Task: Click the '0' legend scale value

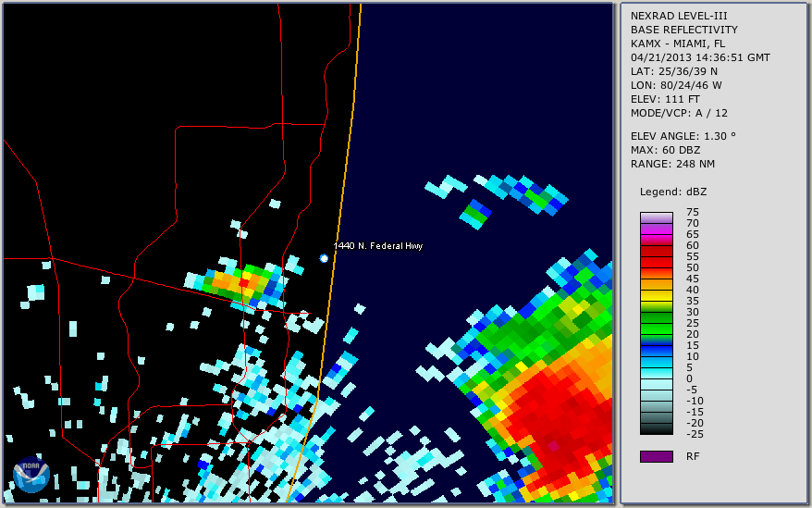Action: [689, 379]
